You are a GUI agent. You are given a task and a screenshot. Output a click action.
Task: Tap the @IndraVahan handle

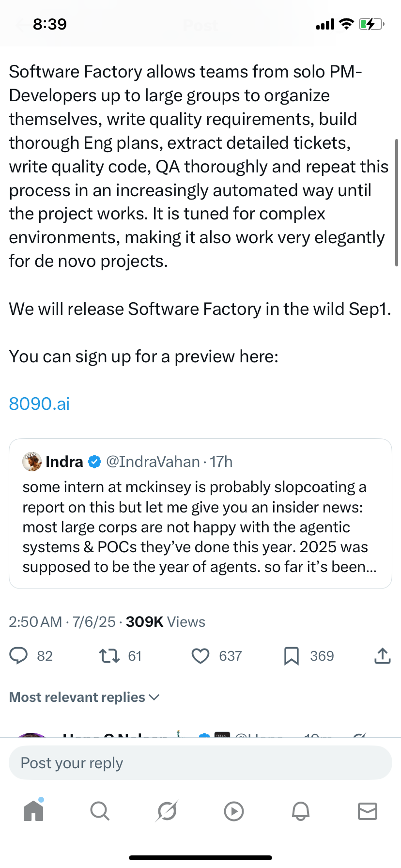click(153, 462)
